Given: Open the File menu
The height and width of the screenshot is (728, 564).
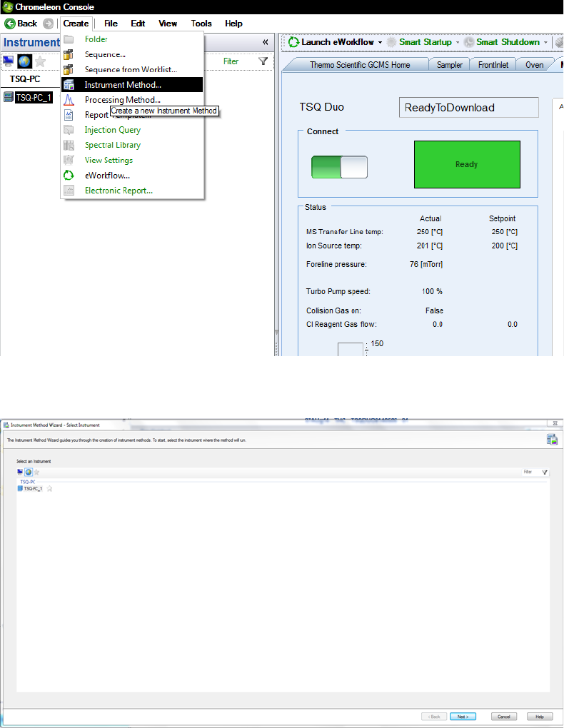Looking at the screenshot, I should 111,24.
